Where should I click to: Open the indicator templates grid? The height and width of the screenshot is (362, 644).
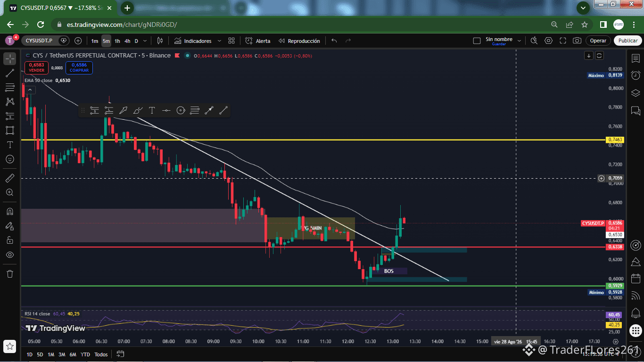231,41
